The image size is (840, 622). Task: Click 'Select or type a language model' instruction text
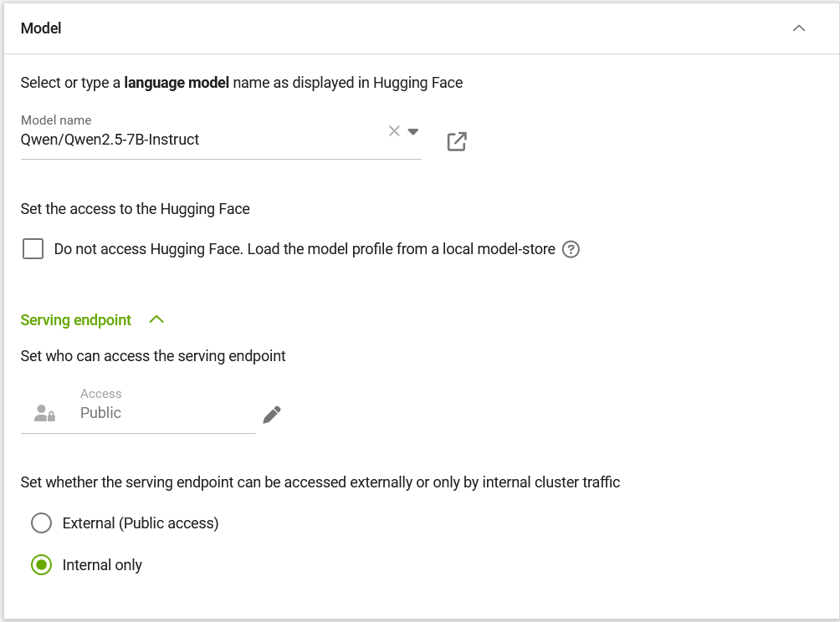(242, 83)
